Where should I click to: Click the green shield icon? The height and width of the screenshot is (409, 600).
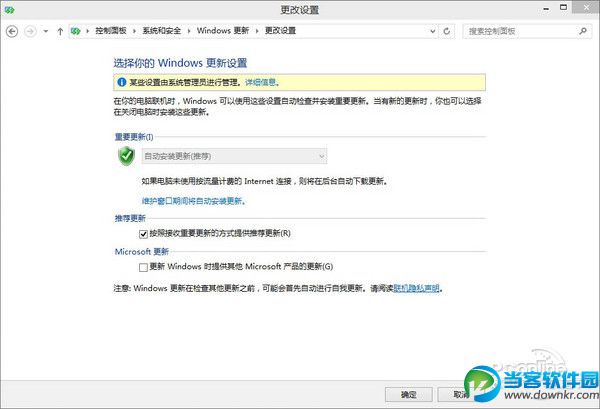pos(126,156)
